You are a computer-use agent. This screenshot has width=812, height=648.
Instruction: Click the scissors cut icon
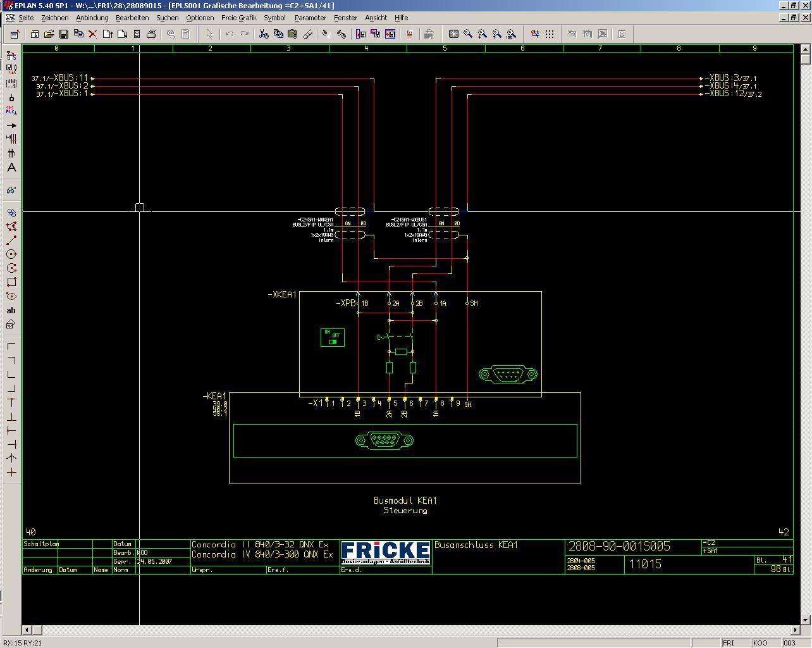tap(264, 34)
